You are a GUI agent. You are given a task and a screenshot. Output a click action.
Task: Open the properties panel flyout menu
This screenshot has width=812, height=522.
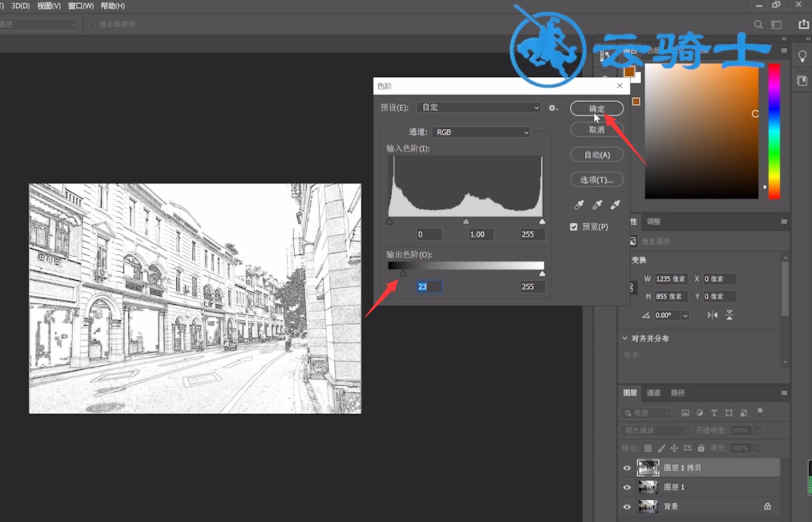[784, 221]
